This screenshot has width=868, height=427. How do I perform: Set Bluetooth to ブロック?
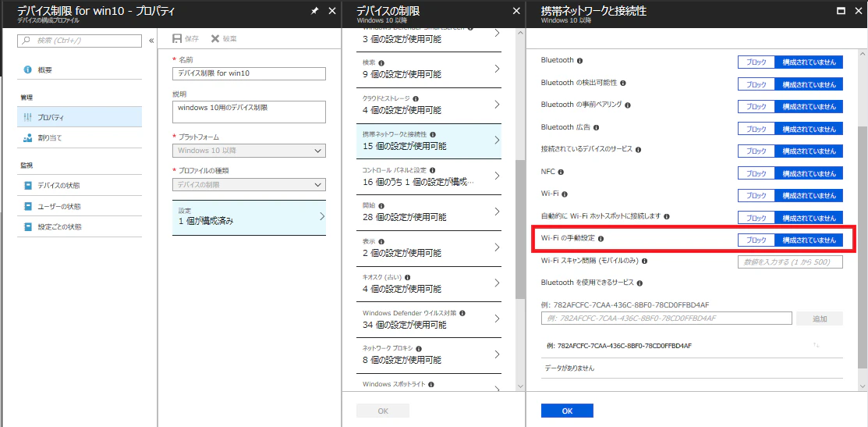click(756, 62)
